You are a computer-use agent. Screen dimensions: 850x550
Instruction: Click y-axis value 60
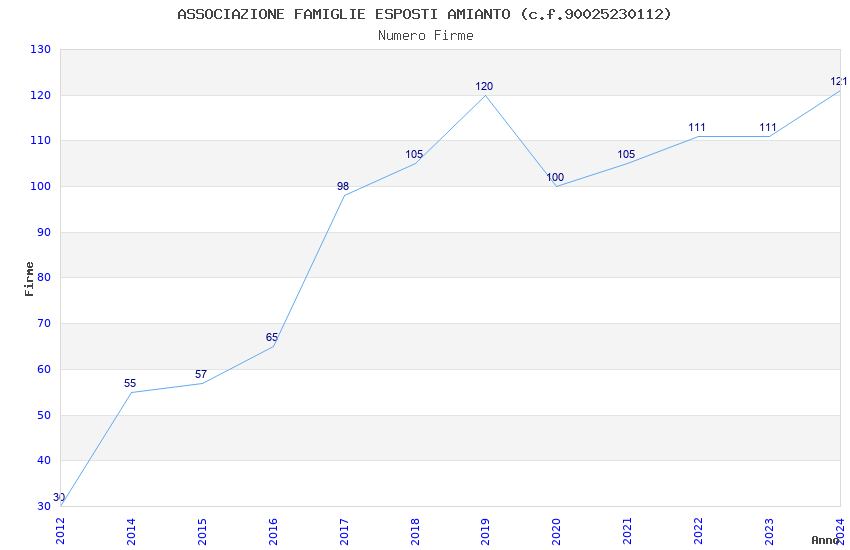click(44, 370)
